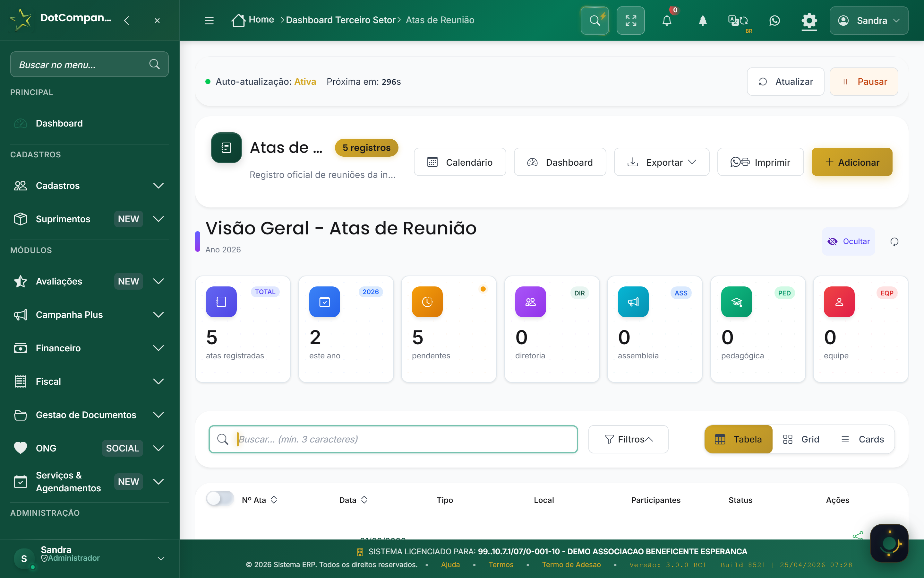The width and height of the screenshot is (924, 578).
Task: Open the settings gear icon
Action: pos(809,20)
